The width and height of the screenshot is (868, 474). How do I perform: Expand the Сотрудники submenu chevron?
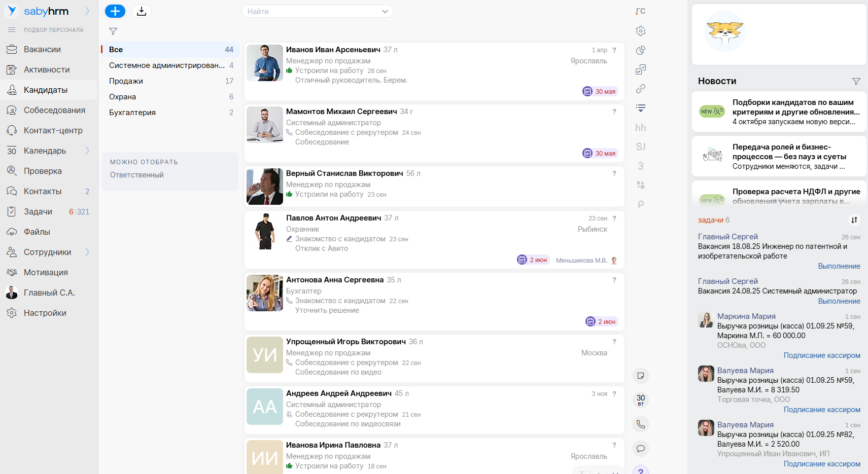tap(87, 252)
